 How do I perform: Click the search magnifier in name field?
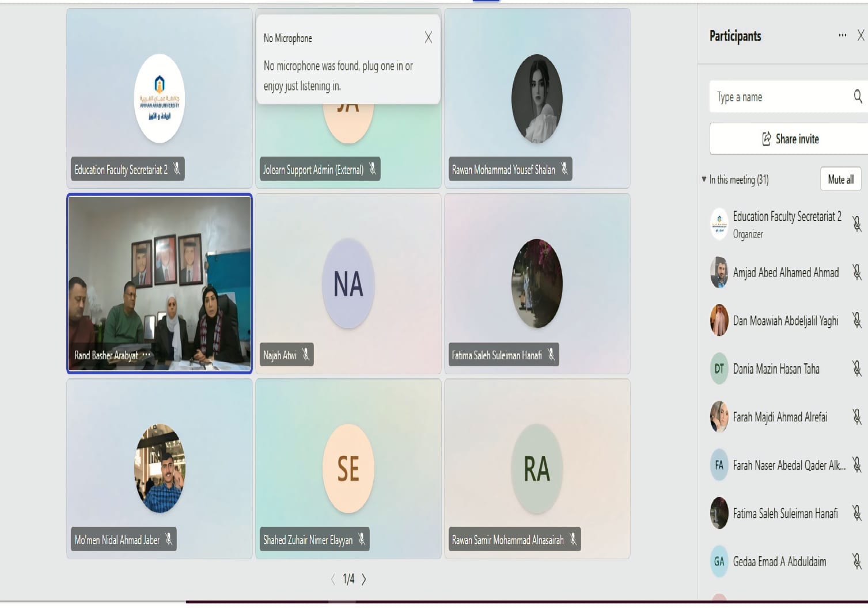click(x=858, y=97)
